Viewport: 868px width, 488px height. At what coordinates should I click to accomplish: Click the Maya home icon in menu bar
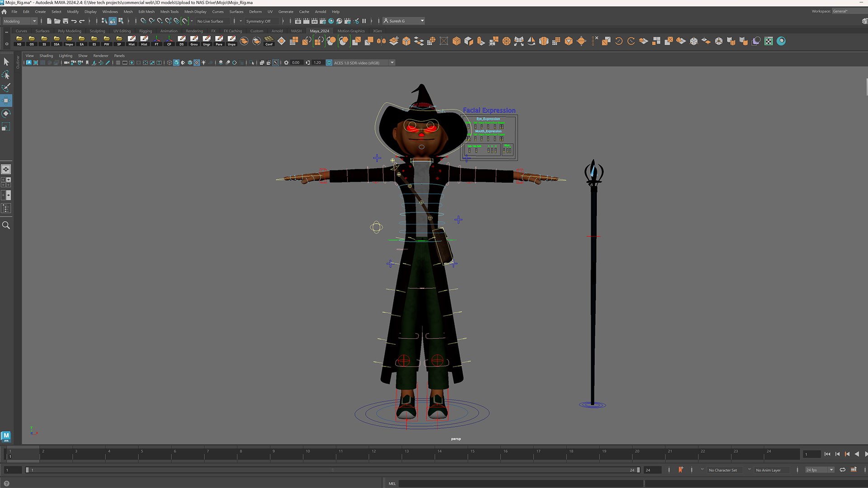tap(4, 12)
